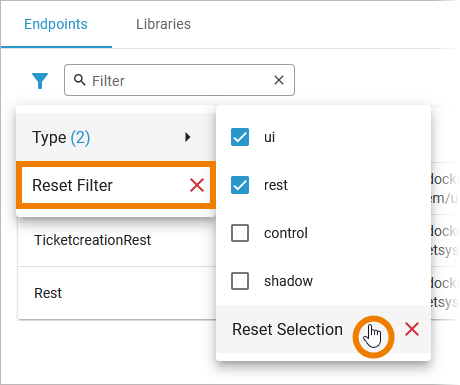Viewport: 460px width, 385px height.
Task: Choose Reset Filter in the menu
Action: pos(116,185)
